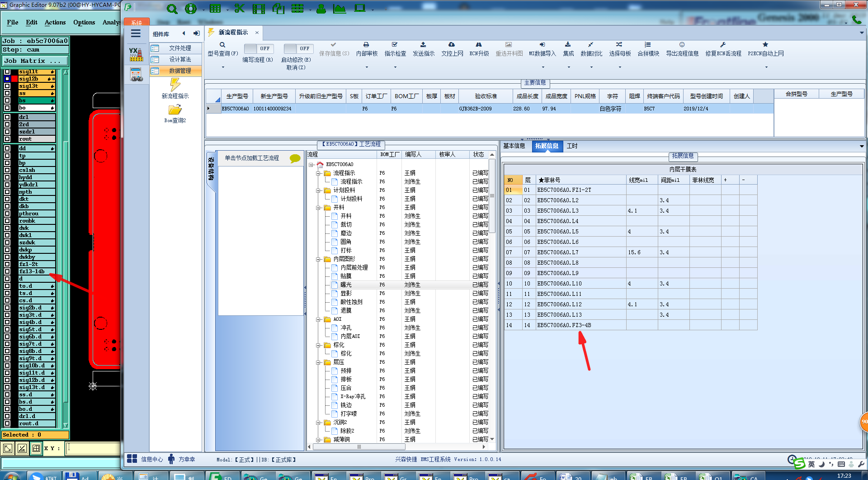This screenshot has width=868, height=480.
Task: Click the green magnifier icon in the top toolbar
Action: click(172, 9)
